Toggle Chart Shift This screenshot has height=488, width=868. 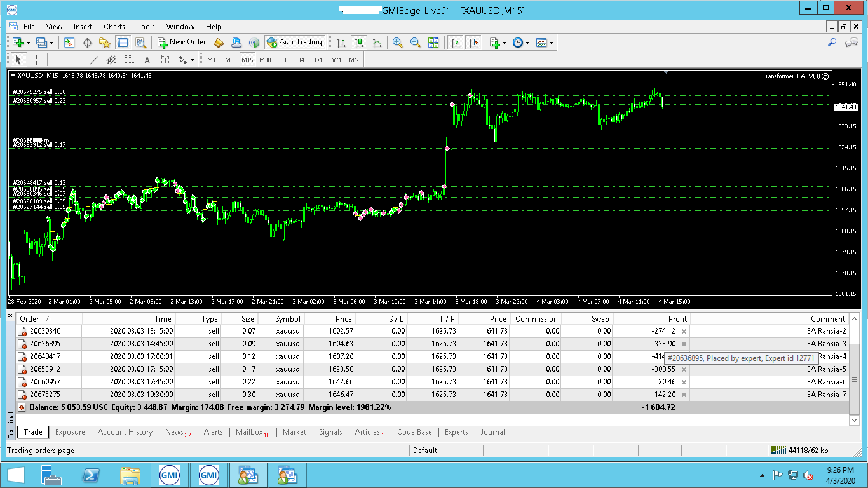(473, 43)
